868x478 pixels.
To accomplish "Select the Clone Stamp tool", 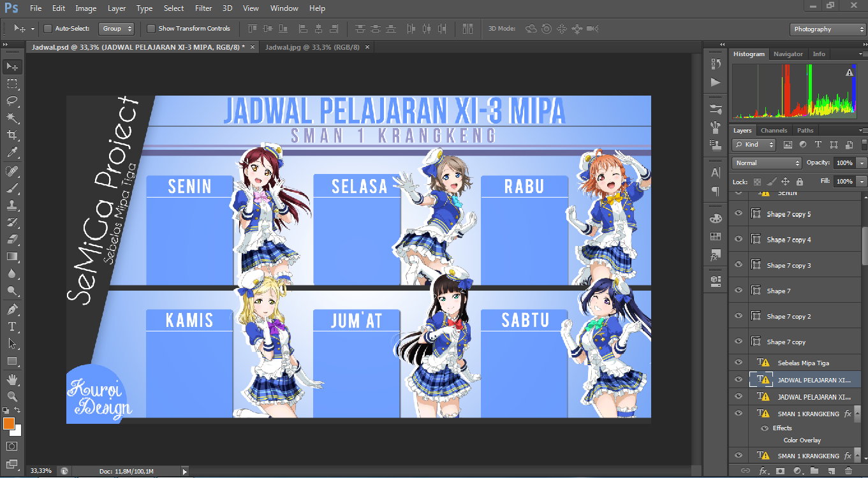I will tap(12, 206).
